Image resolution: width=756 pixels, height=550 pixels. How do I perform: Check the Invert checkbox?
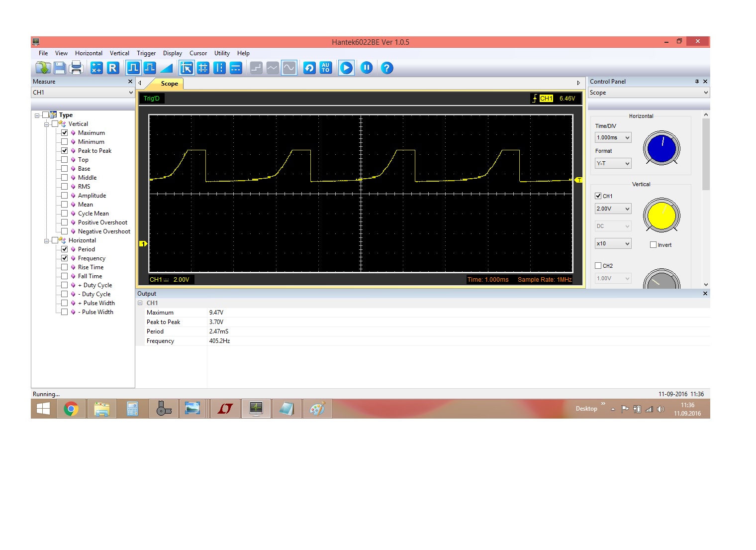(x=654, y=245)
